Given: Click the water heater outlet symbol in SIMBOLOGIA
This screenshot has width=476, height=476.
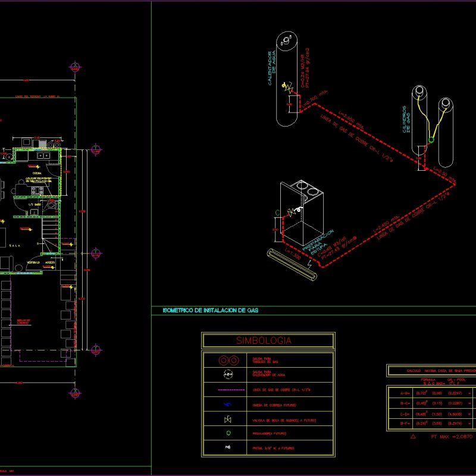Looking at the screenshot, I should pos(227,374).
